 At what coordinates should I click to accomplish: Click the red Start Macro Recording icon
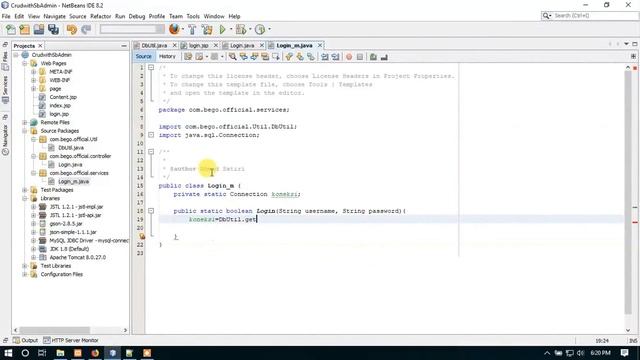pos(349,57)
